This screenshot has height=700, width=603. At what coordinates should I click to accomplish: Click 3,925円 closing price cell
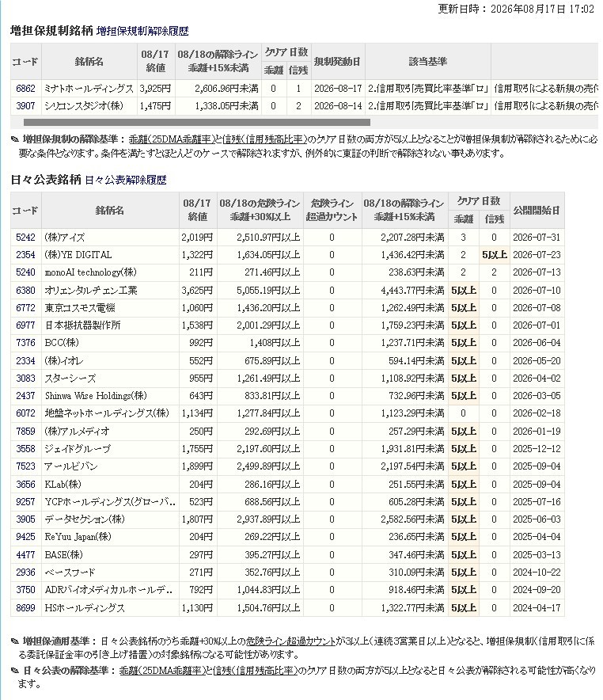point(155,89)
